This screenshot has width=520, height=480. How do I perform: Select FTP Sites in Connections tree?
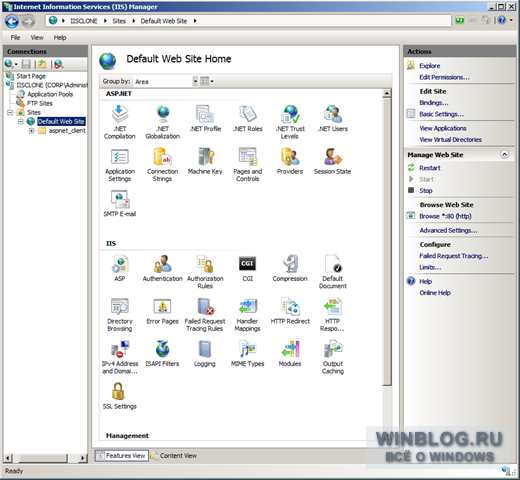[40, 103]
